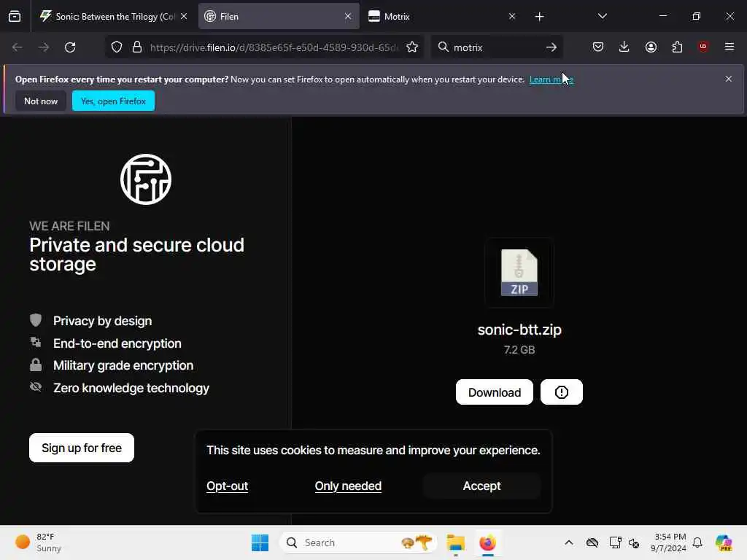The image size is (747, 560).
Task: Click the cloud sync tray icon
Action: pyautogui.click(x=592, y=542)
